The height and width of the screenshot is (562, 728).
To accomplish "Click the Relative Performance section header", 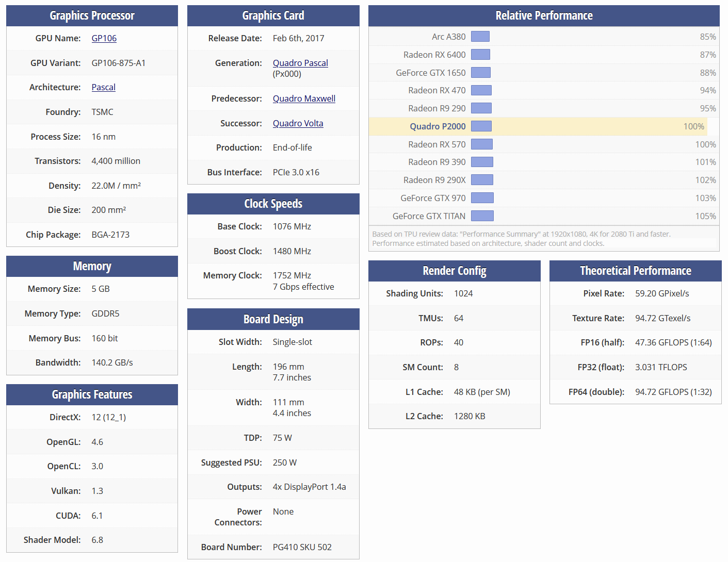I will click(544, 15).
